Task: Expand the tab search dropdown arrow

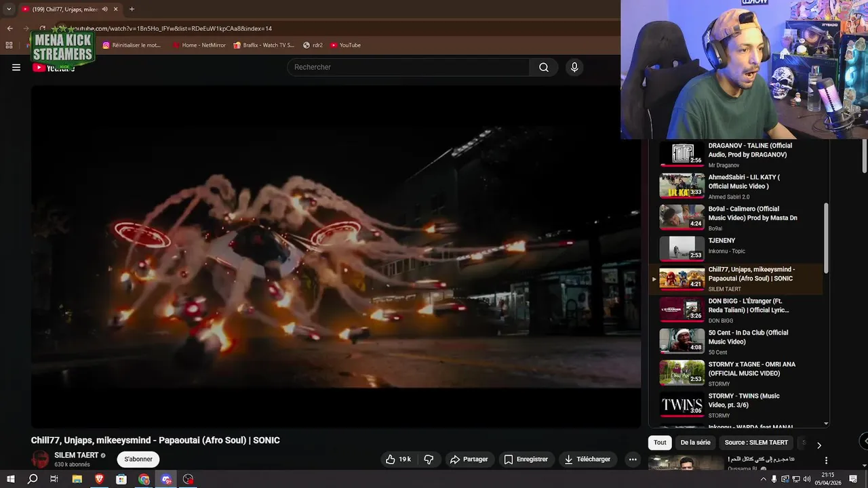Action: [x=9, y=9]
